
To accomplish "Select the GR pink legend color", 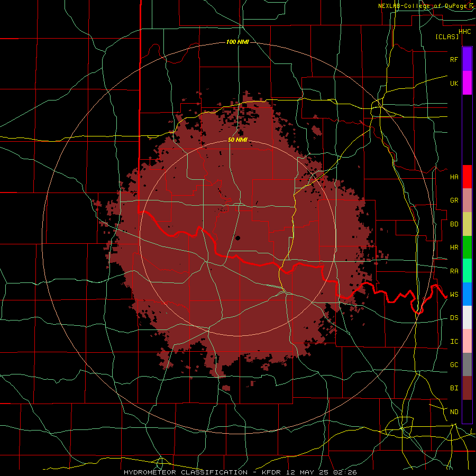I will coord(467,200).
